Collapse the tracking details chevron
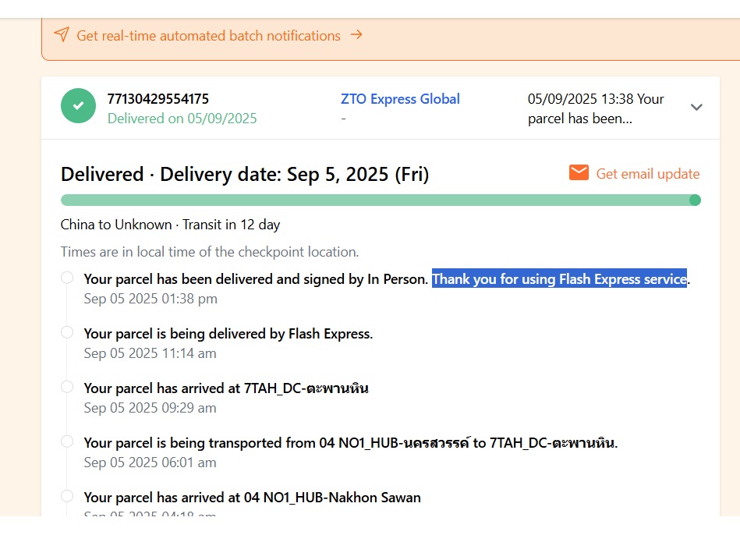Image resolution: width=740 pixels, height=560 pixels. [696, 108]
